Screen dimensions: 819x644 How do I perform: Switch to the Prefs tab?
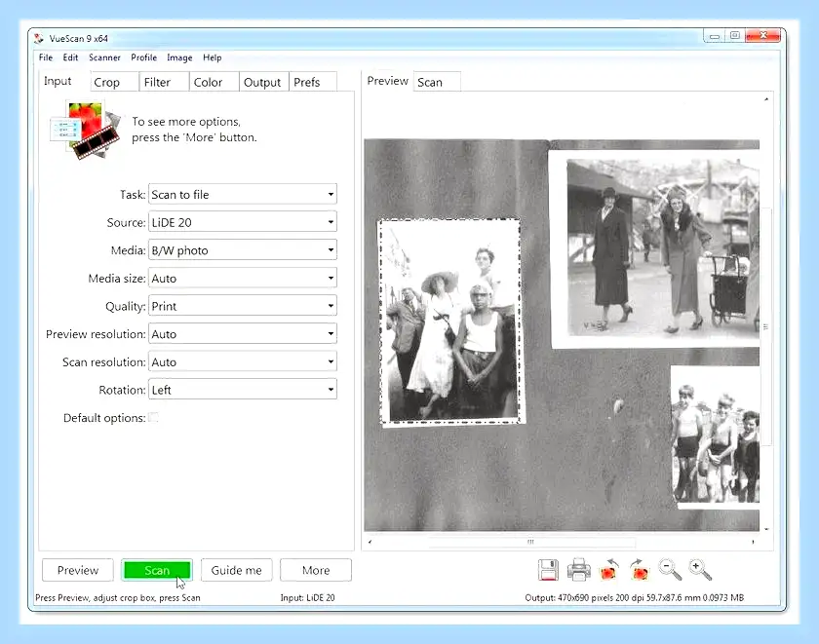coord(313,82)
